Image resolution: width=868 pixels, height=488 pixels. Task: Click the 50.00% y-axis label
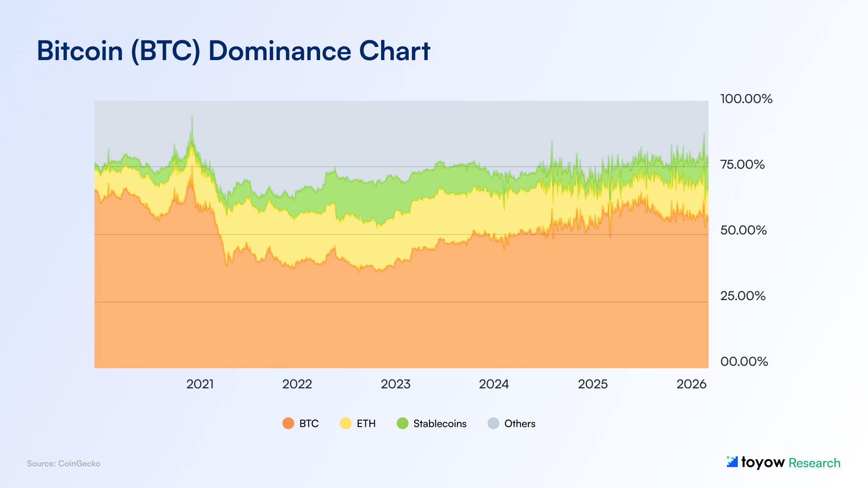pyautogui.click(x=743, y=230)
